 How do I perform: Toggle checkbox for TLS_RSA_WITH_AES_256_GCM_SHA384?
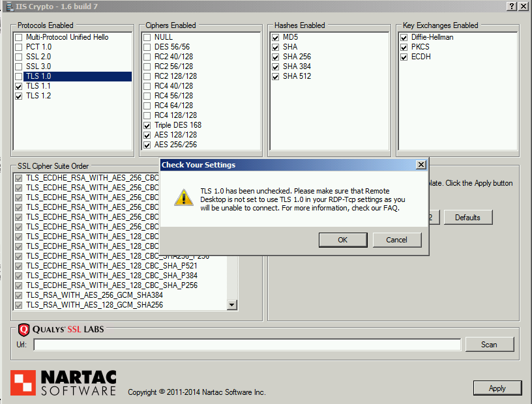pos(19,295)
